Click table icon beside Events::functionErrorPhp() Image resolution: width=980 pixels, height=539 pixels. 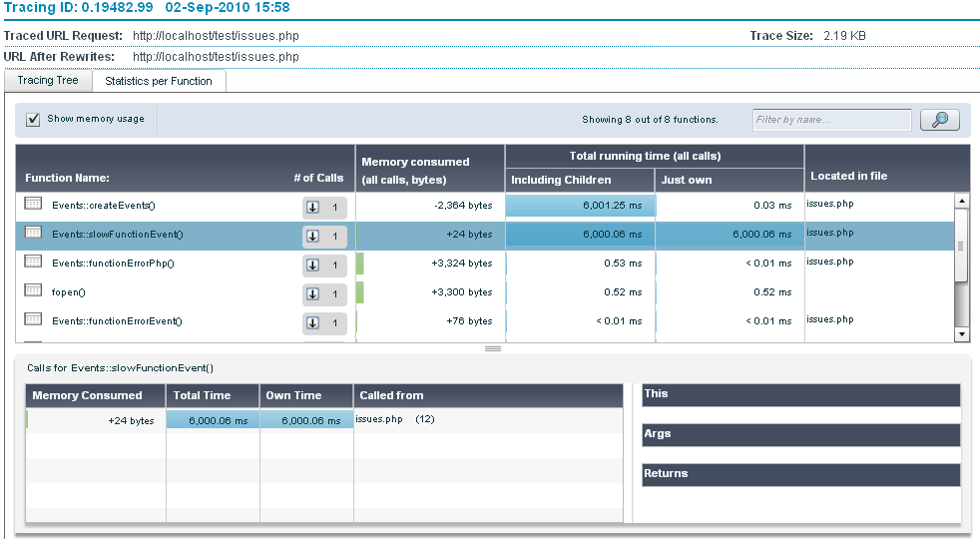33,262
